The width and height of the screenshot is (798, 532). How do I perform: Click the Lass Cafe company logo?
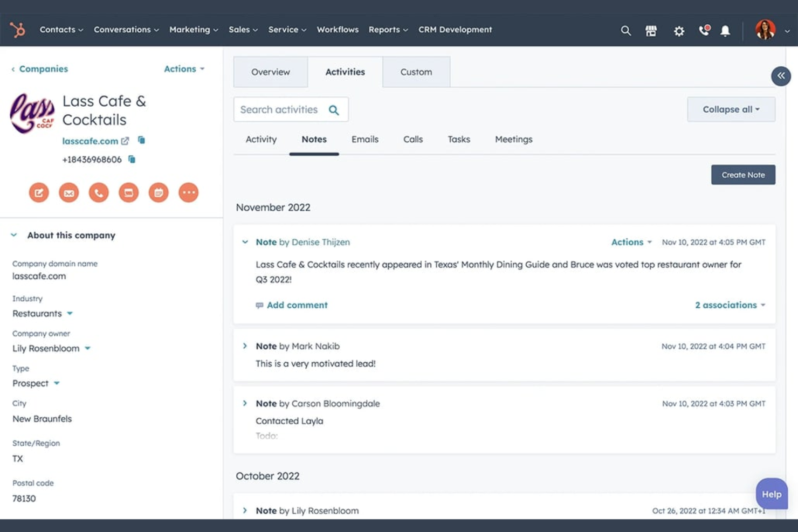click(x=32, y=113)
